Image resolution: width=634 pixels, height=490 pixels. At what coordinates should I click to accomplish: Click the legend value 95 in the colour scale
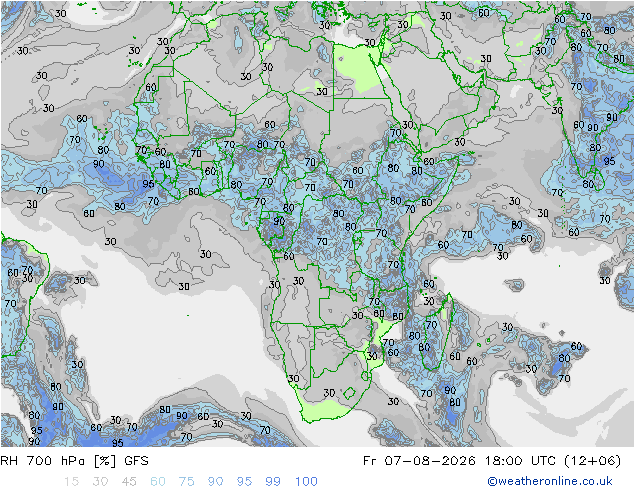[244, 482]
